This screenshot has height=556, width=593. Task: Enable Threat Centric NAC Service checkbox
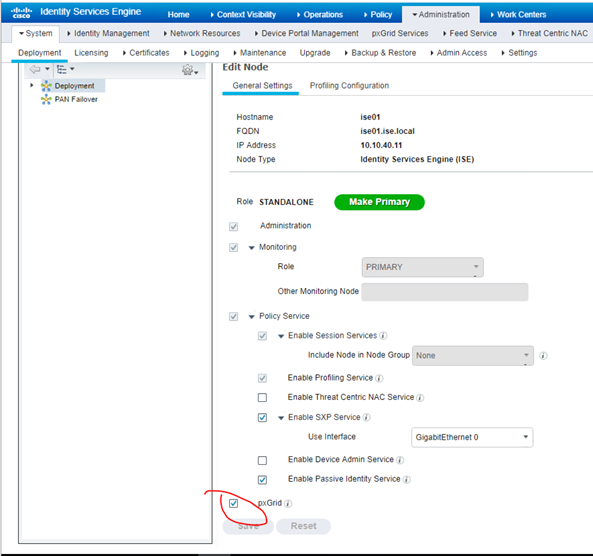click(x=262, y=398)
